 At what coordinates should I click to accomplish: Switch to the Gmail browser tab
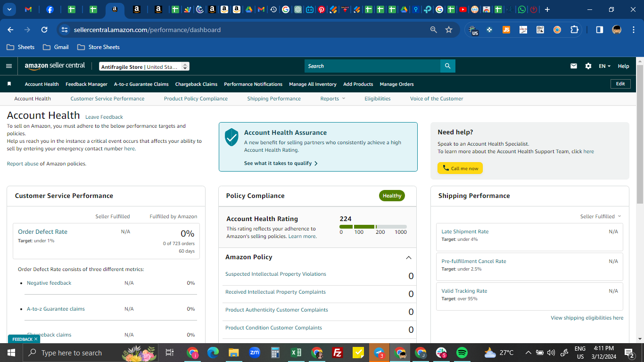tap(28, 9)
